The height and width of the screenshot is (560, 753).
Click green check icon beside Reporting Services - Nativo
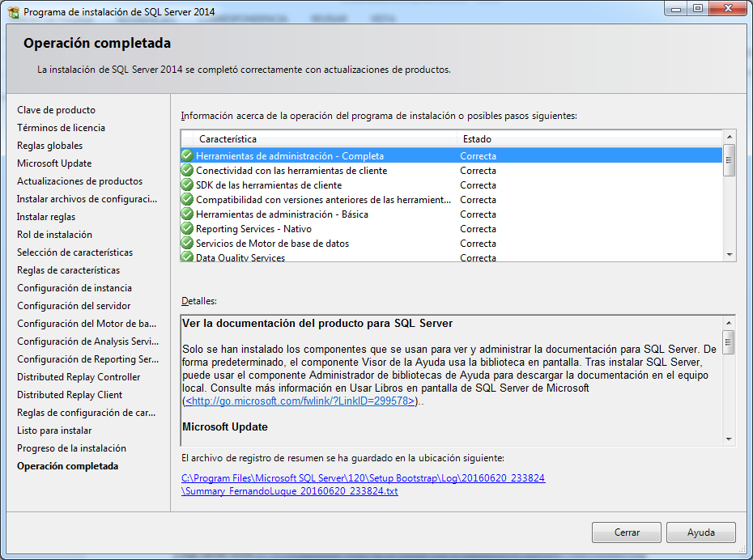click(x=187, y=228)
